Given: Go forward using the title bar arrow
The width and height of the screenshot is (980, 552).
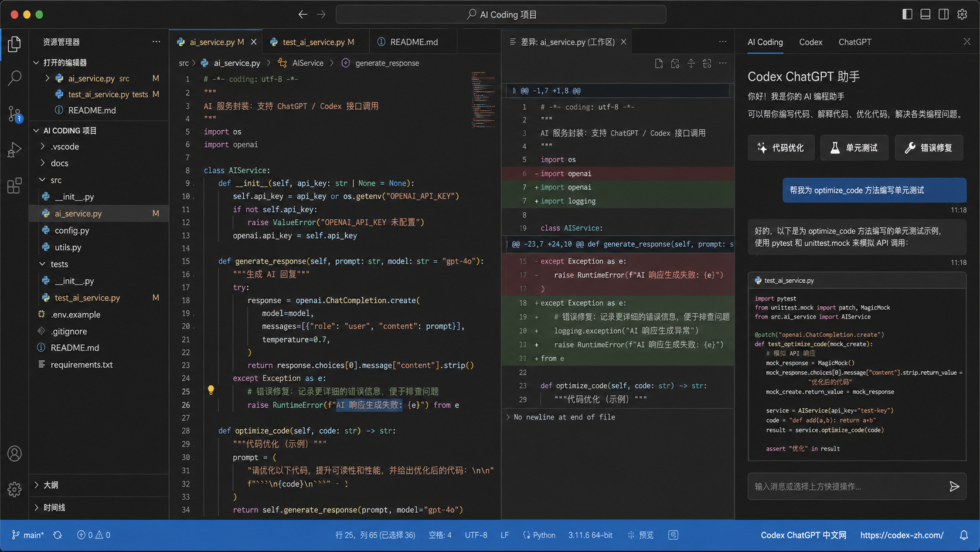Looking at the screenshot, I should coord(321,14).
